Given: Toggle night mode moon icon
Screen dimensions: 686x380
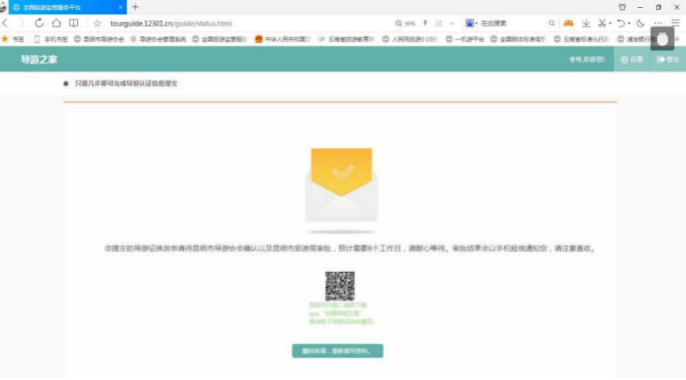Looking at the screenshot, I should [x=640, y=23].
